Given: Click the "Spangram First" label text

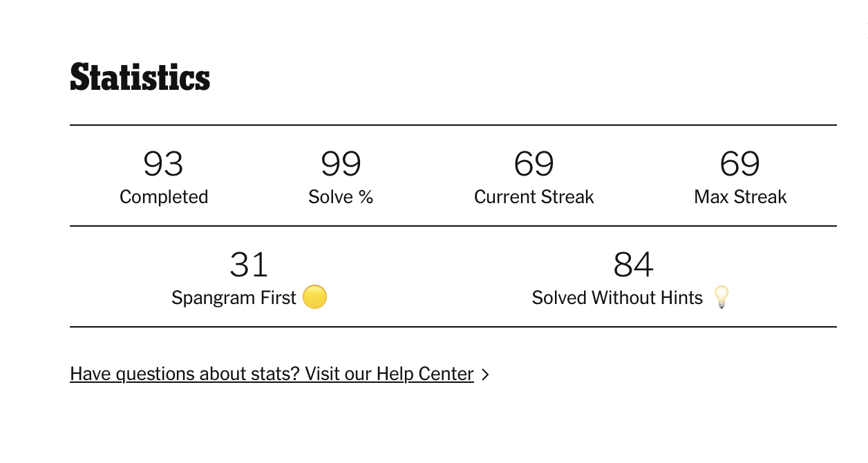Looking at the screenshot, I should pos(234,298).
